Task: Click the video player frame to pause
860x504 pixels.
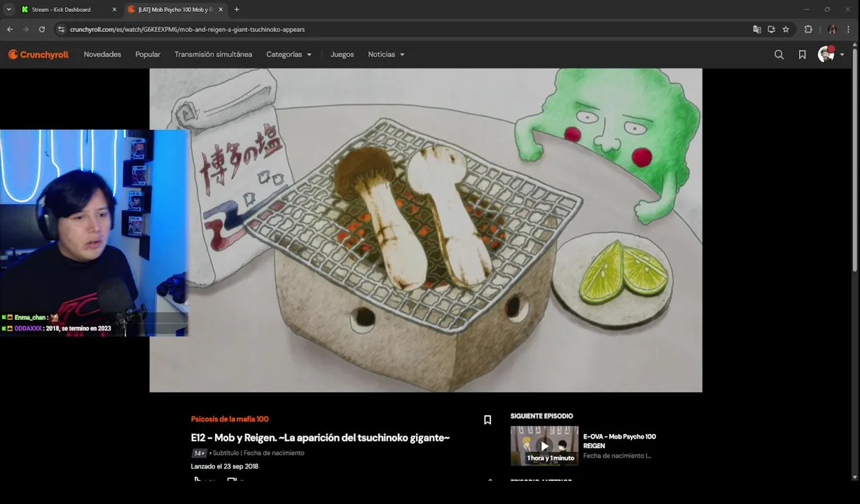Action: [x=426, y=230]
